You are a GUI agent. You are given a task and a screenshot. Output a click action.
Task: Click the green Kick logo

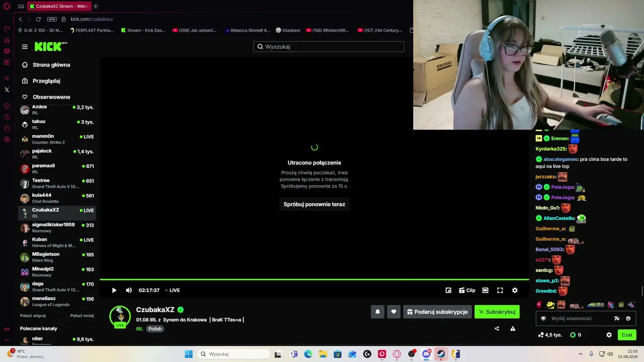[50, 47]
